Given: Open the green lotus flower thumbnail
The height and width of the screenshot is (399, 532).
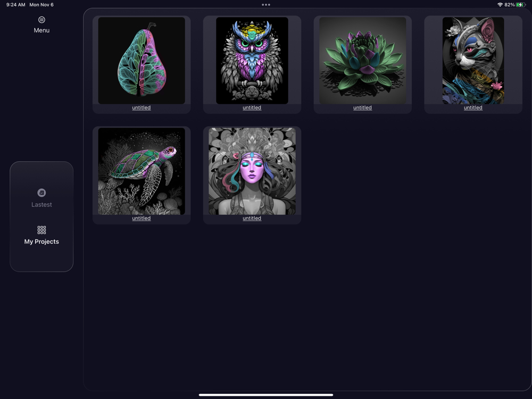Looking at the screenshot, I should tap(362, 61).
